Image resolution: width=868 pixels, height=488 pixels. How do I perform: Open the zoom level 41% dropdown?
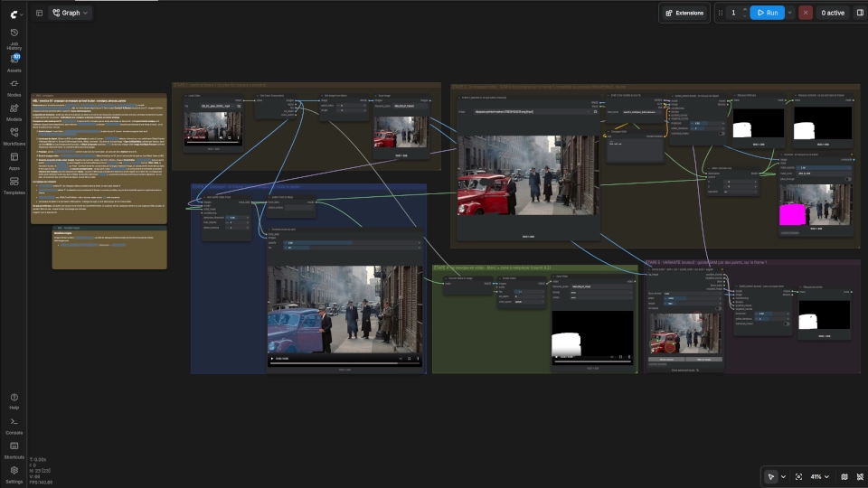pyautogui.click(x=819, y=476)
